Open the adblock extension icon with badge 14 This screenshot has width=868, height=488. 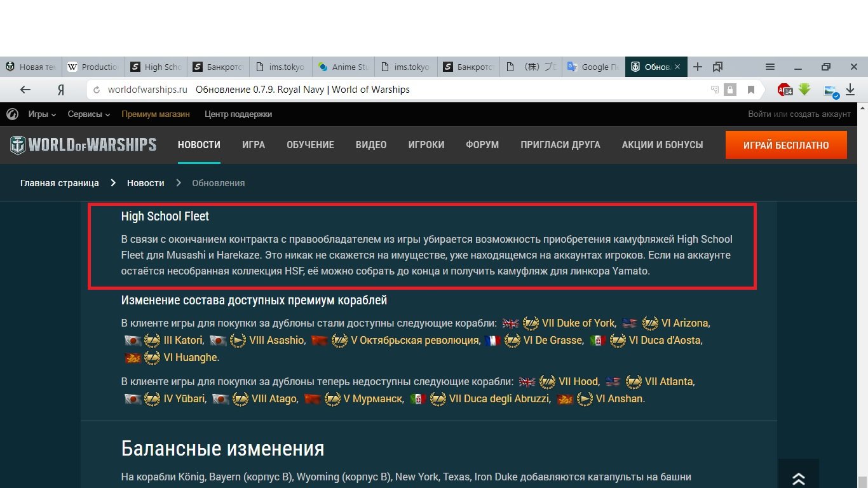[785, 90]
